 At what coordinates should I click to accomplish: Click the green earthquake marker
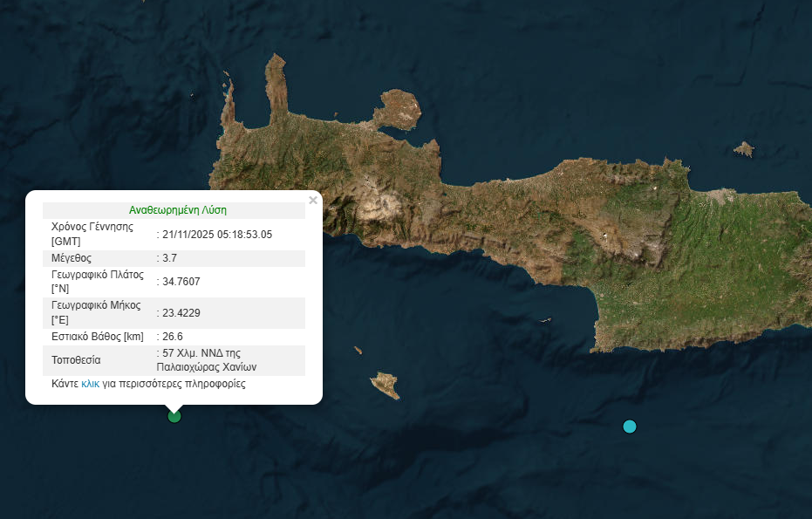coord(174,416)
